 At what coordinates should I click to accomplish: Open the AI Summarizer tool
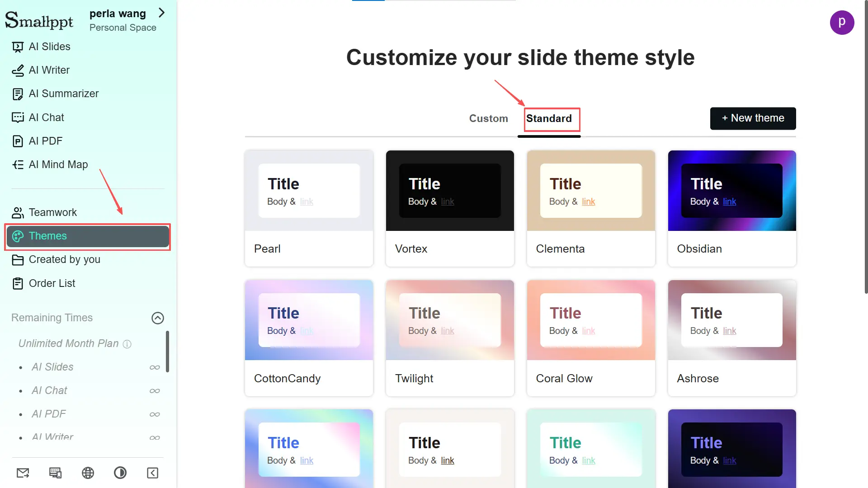pyautogui.click(x=63, y=94)
